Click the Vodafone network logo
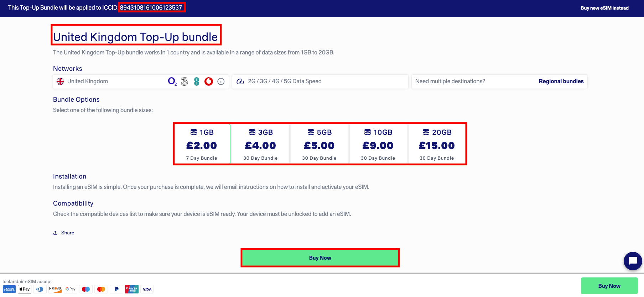The width and height of the screenshot is (644, 297). pos(209,81)
